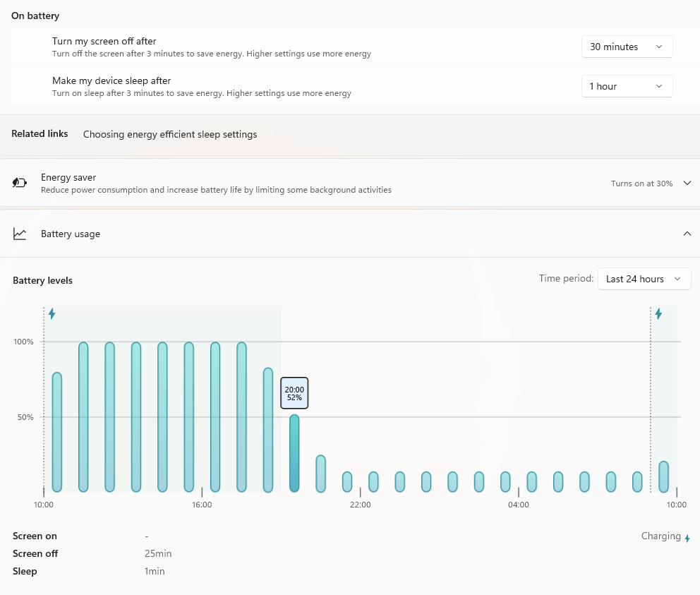Open the device sleep timeout dropdown

(x=627, y=86)
